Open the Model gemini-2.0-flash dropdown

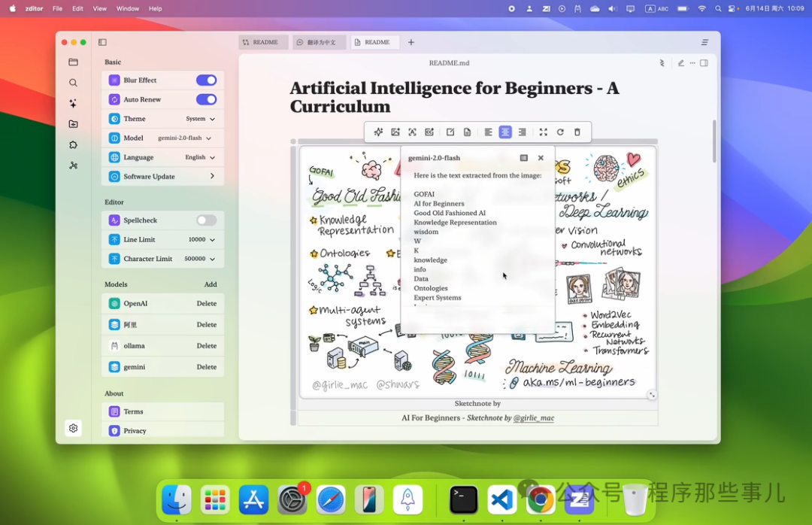pos(185,138)
